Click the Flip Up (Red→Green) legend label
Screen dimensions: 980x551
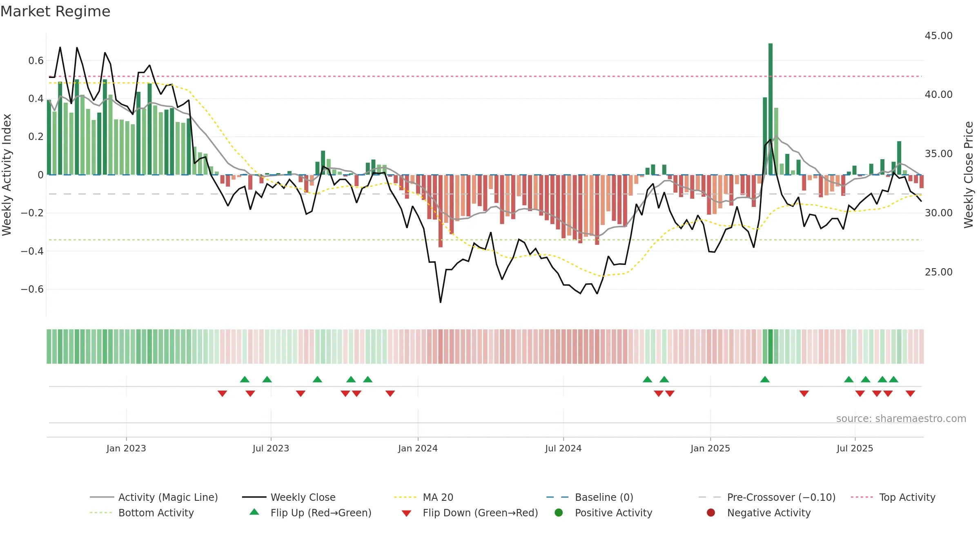[x=321, y=513]
